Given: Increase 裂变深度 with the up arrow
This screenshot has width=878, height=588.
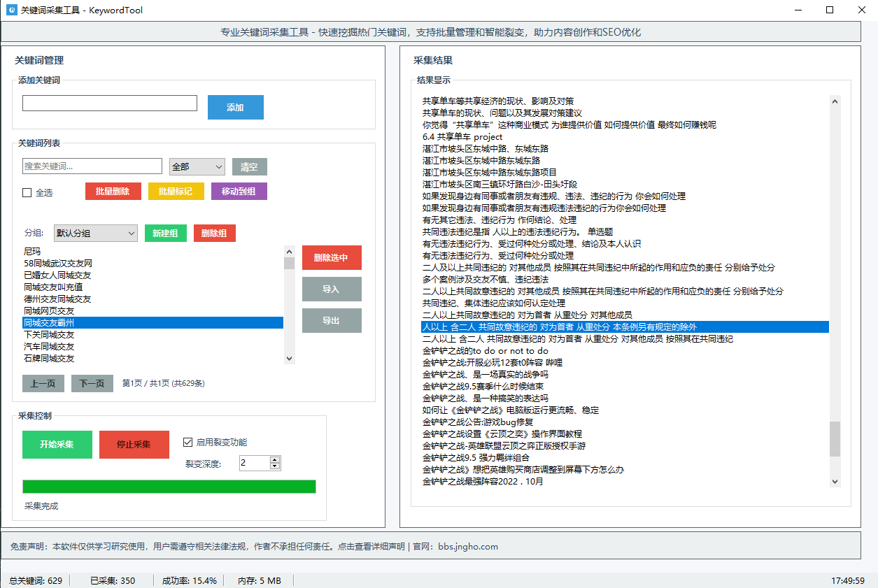Looking at the screenshot, I should pos(275,459).
